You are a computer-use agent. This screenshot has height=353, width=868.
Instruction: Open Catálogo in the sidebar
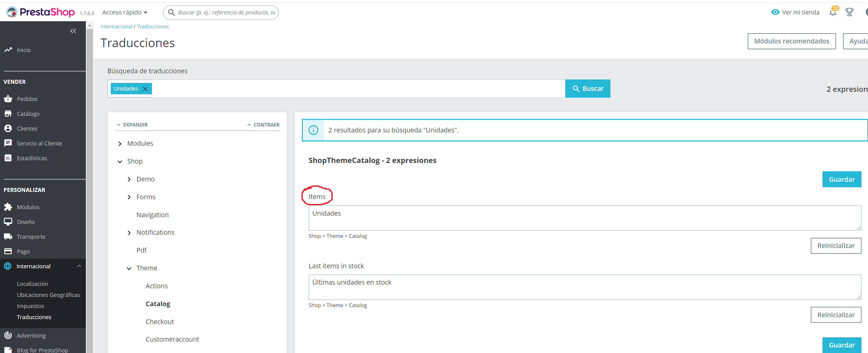tap(28, 114)
